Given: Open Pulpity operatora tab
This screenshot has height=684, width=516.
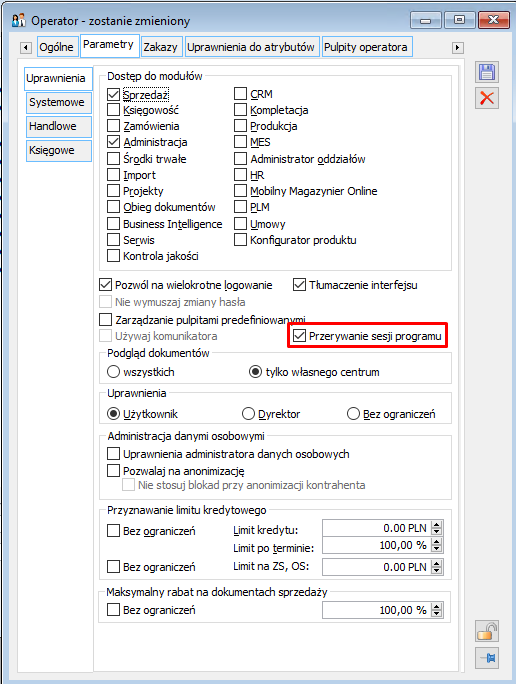Looking at the screenshot, I should pos(366,47).
